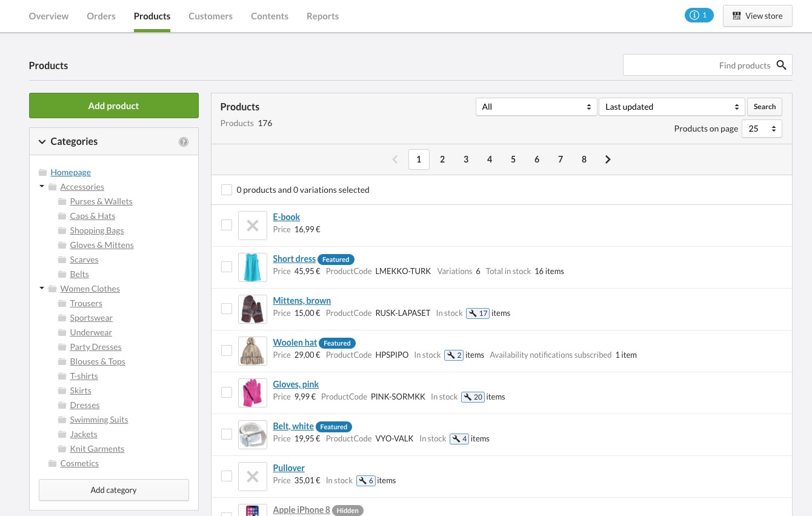The image size is (812, 516).
Task: Open the Mittens, brown product thumbnail
Action: pyautogui.click(x=253, y=309)
